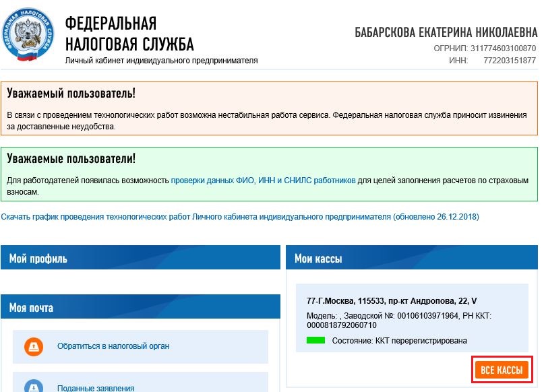Click cash register address 77-Г.Москва, 115533, пр-кт Андропова
Image resolution: width=544 pixels, height=392 pixels.
pyautogui.click(x=392, y=301)
